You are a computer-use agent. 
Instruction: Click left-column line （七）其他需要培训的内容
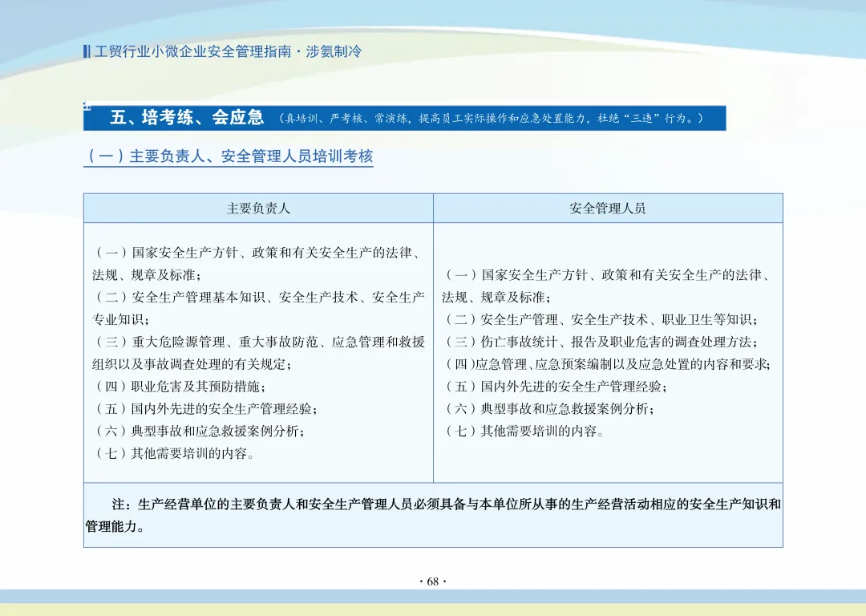pos(173,453)
